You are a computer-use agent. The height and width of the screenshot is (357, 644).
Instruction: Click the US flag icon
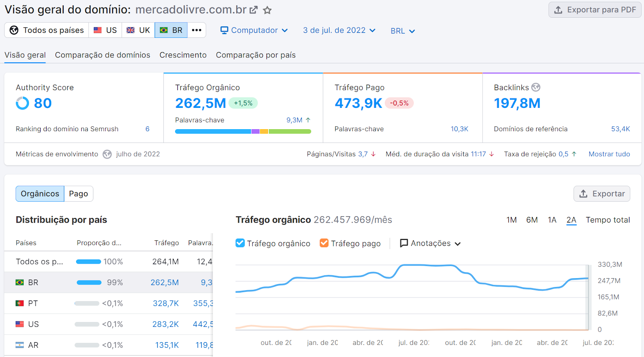(98, 30)
